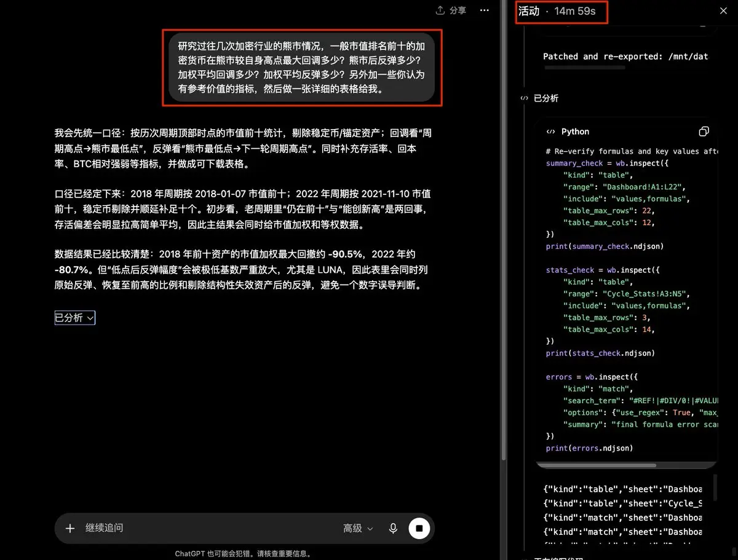Click the user prompt message bubble
This screenshot has height=560, width=738.
coord(302,68)
